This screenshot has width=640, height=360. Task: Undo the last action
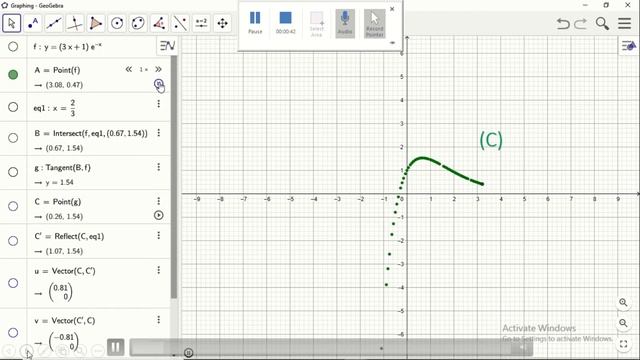click(563, 24)
